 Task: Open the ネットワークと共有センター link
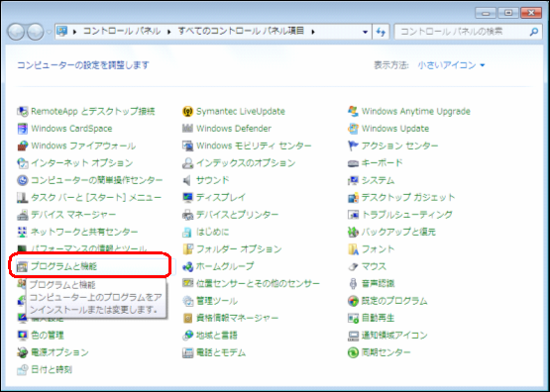(84, 232)
